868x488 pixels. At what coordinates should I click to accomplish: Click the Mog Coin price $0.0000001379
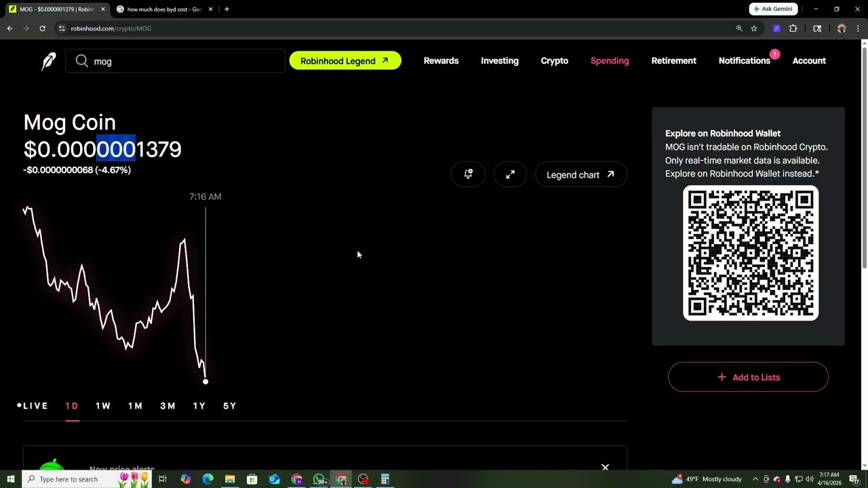click(x=102, y=149)
